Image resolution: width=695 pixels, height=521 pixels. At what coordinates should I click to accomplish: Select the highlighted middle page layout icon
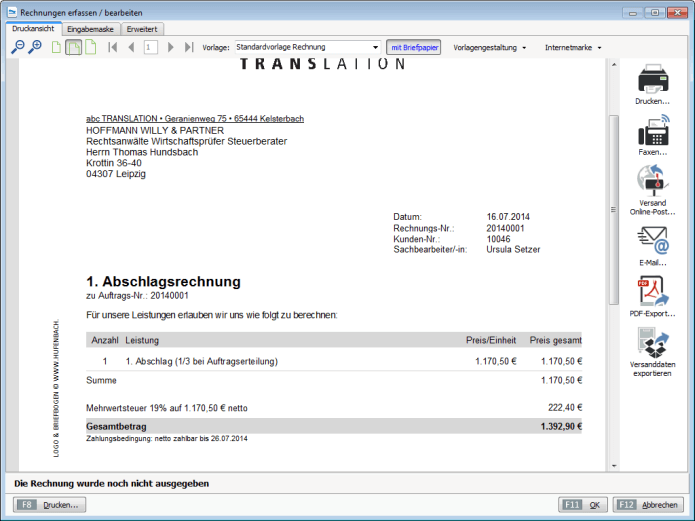[74, 47]
